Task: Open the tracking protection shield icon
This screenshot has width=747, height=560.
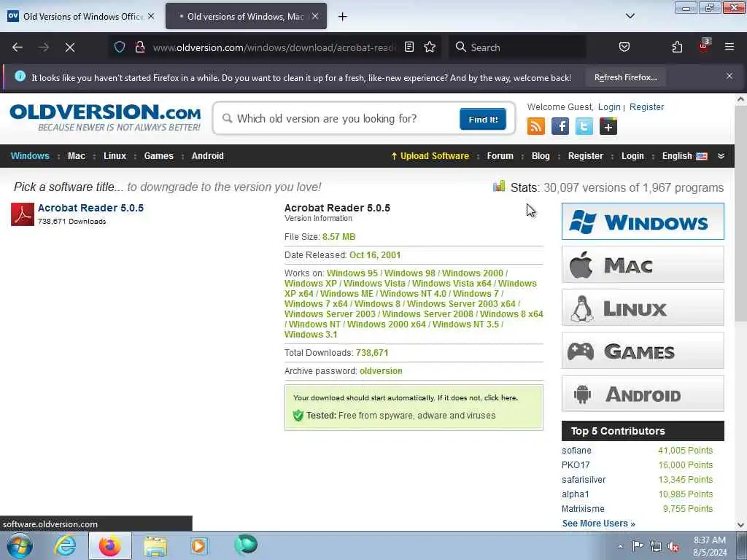Action: point(120,47)
